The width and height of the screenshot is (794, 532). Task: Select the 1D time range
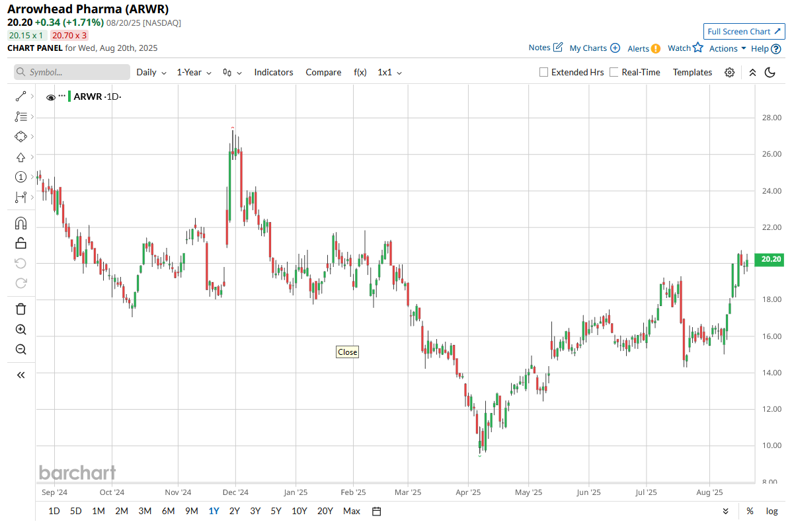pos(54,511)
